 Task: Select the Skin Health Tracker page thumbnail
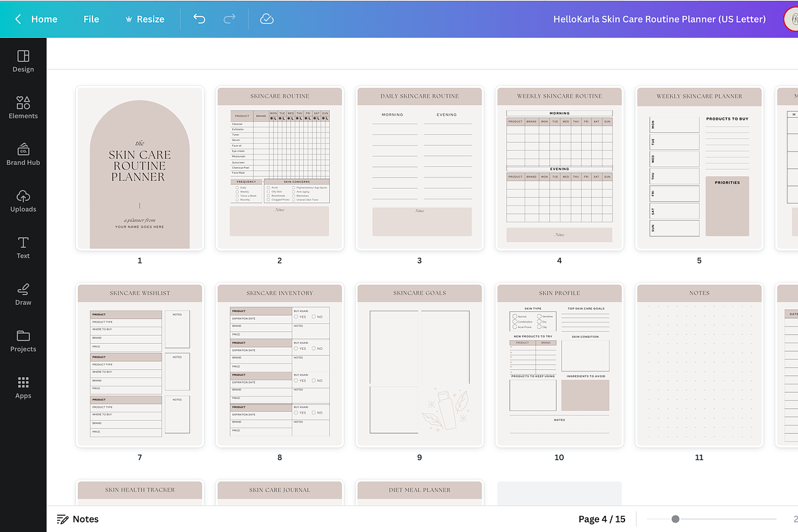pos(140,493)
